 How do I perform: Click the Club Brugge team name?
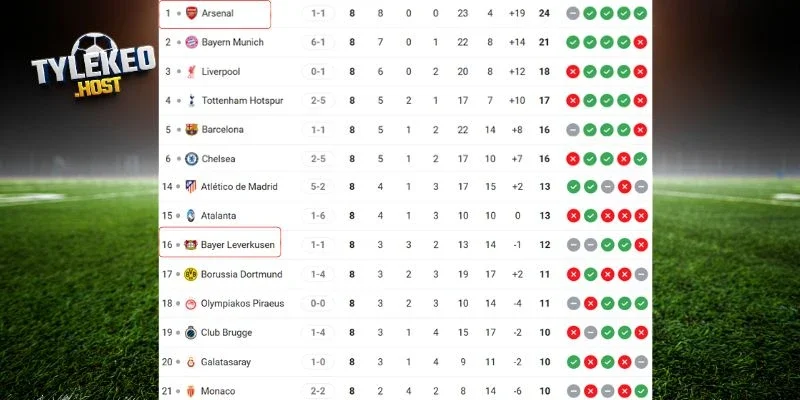227,332
